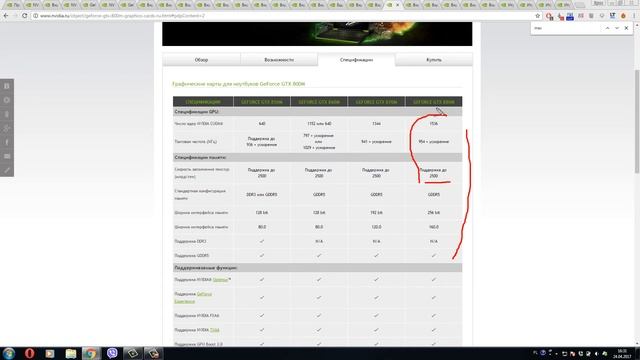
Task: Close the active browser tab
Action: [x=398, y=5]
